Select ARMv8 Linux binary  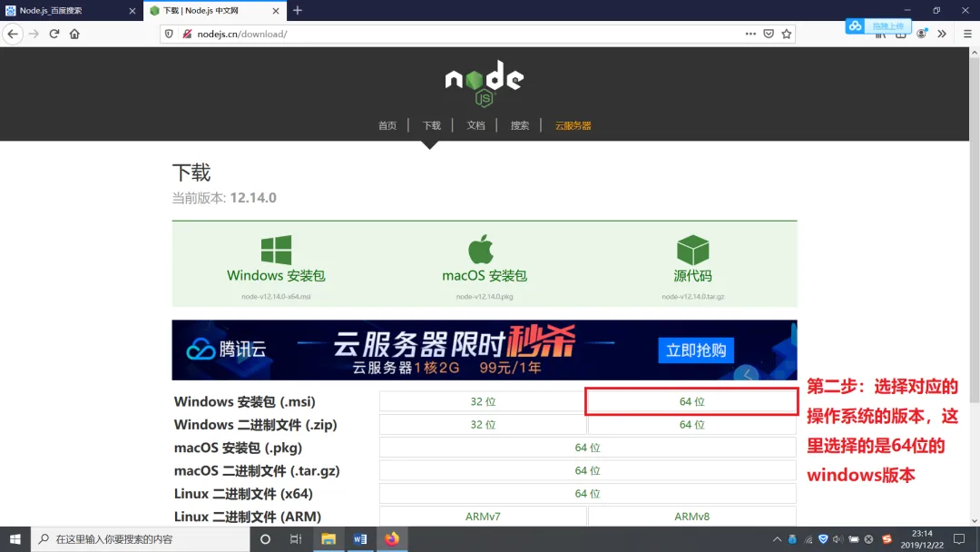691,517
